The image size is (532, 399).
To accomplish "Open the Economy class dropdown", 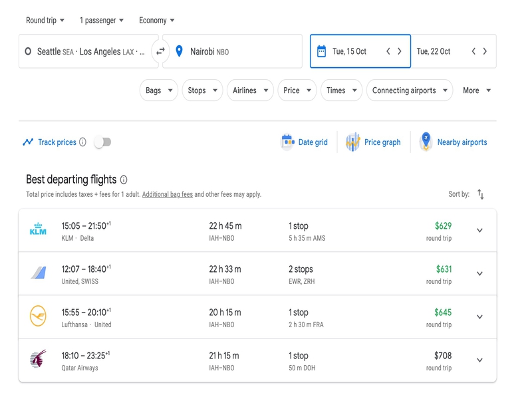I will coord(157,21).
